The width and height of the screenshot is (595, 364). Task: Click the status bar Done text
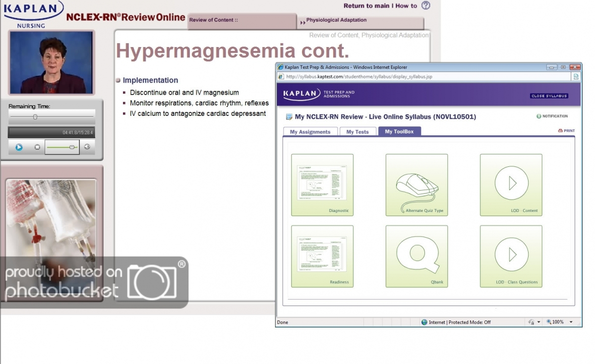(x=283, y=322)
